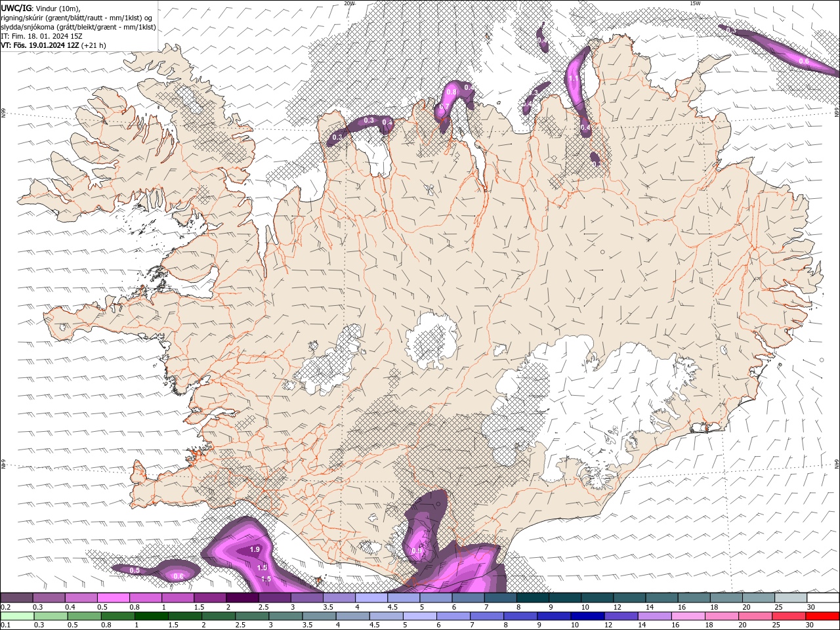The image size is (840, 630).
Task: Click the 0.5 value on the southwest offshore blob
Action: pyautogui.click(x=135, y=570)
